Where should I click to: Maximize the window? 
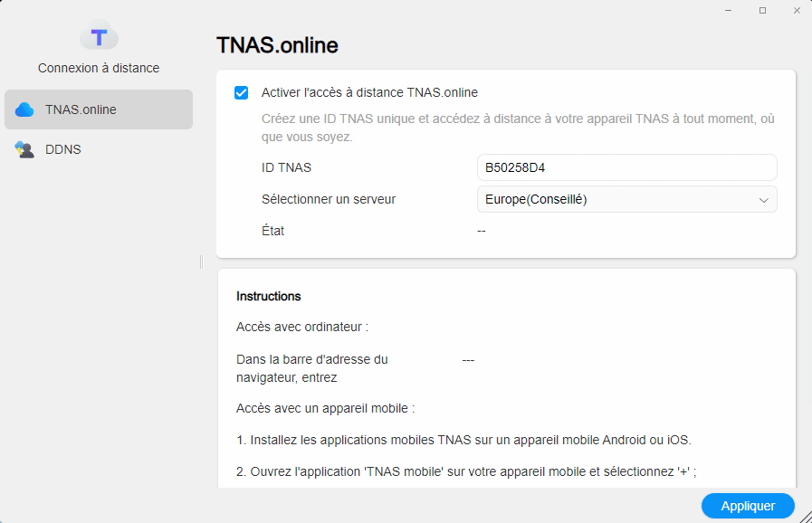pyautogui.click(x=762, y=10)
